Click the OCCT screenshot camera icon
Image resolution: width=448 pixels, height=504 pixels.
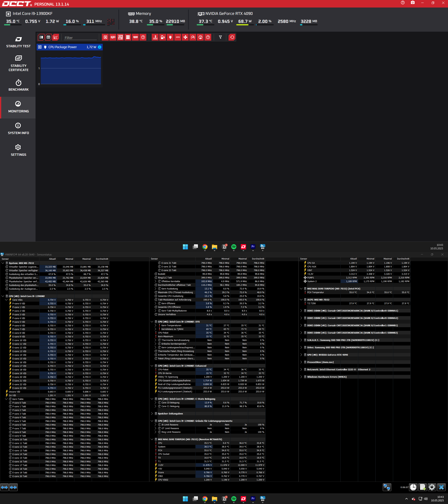pyautogui.click(x=412, y=3)
